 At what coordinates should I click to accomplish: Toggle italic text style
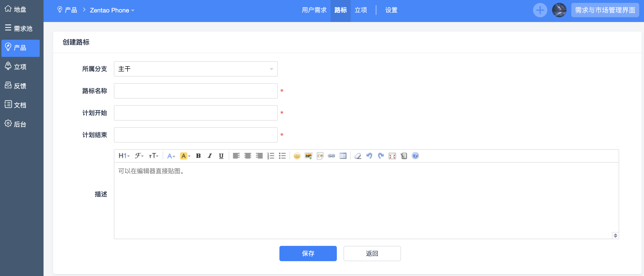(x=210, y=156)
